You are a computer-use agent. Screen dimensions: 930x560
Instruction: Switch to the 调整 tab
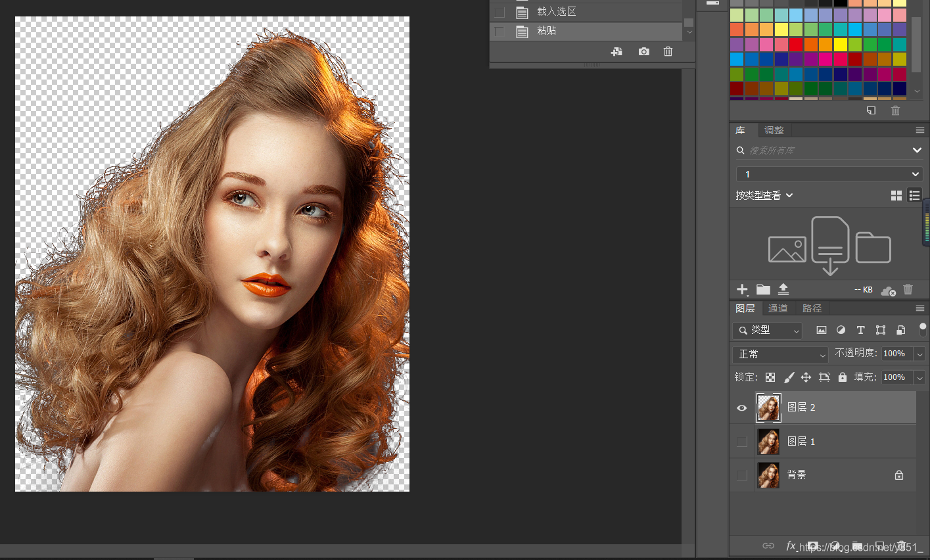(774, 130)
